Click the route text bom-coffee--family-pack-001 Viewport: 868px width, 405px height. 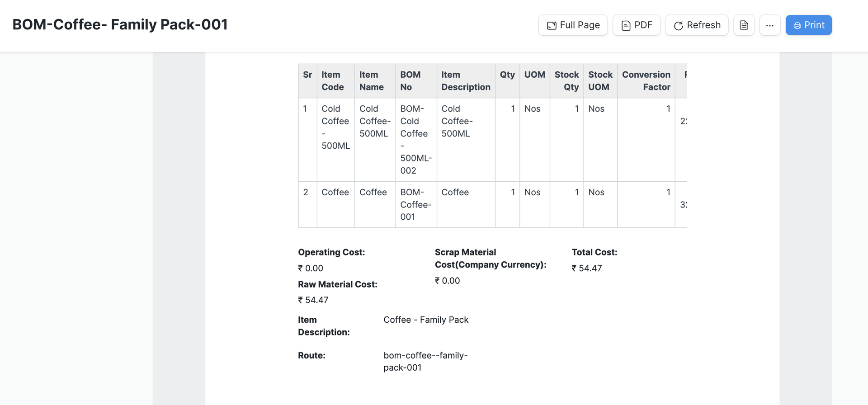tap(425, 361)
